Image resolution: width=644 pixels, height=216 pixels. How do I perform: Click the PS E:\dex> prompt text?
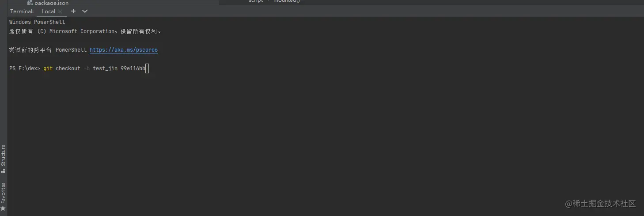[25, 68]
